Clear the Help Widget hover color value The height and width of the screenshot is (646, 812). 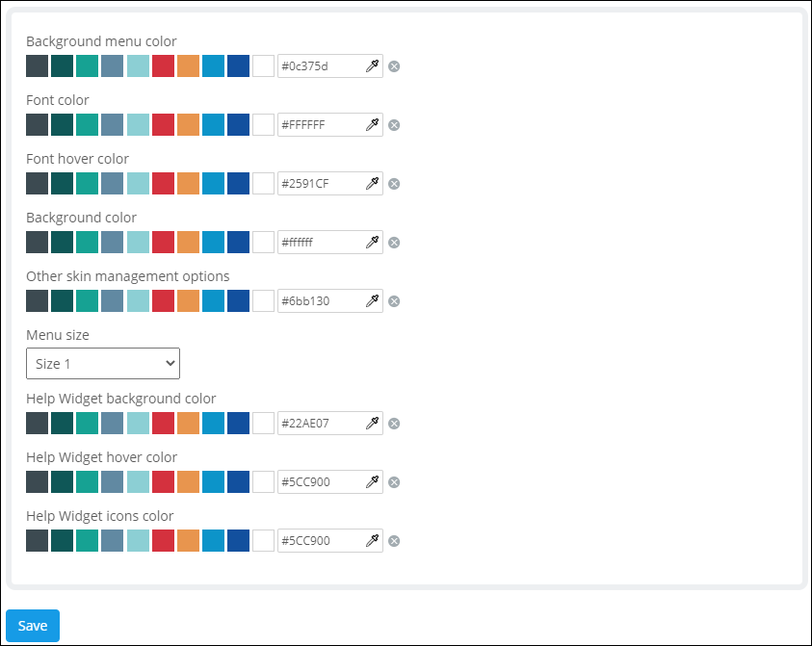(x=394, y=481)
